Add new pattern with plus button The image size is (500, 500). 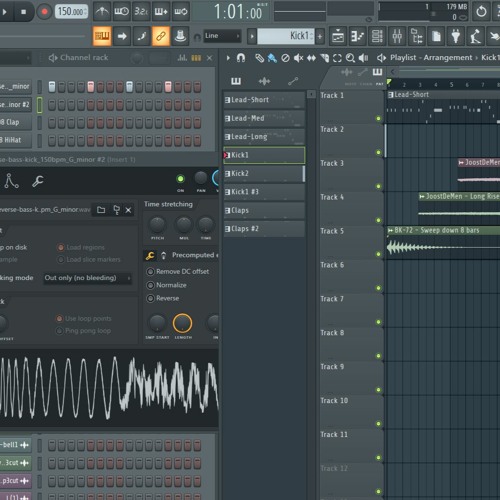click(x=320, y=36)
